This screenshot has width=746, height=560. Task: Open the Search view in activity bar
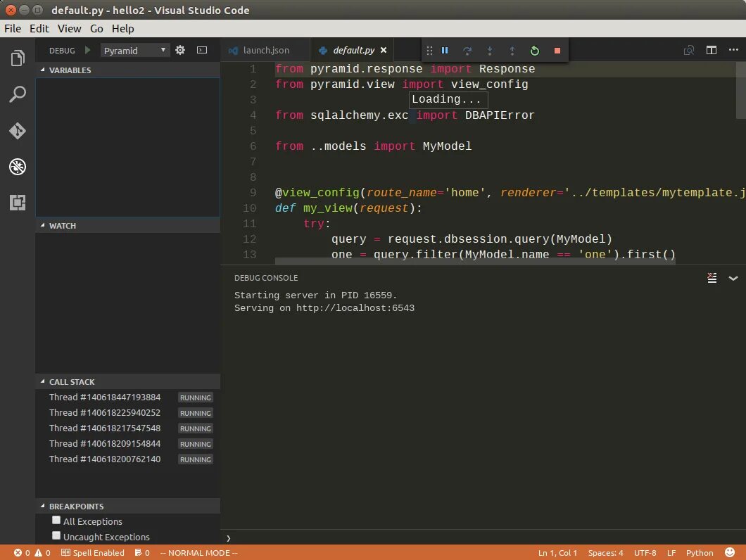coord(18,94)
